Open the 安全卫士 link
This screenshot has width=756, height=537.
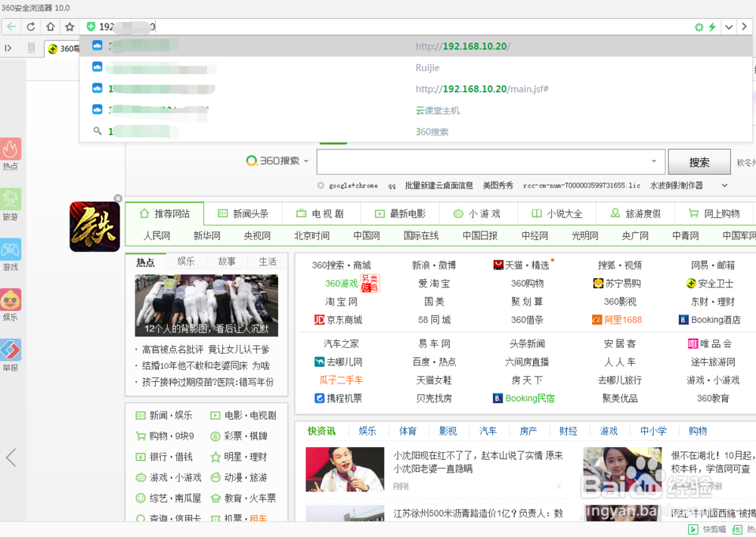pos(710,284)
